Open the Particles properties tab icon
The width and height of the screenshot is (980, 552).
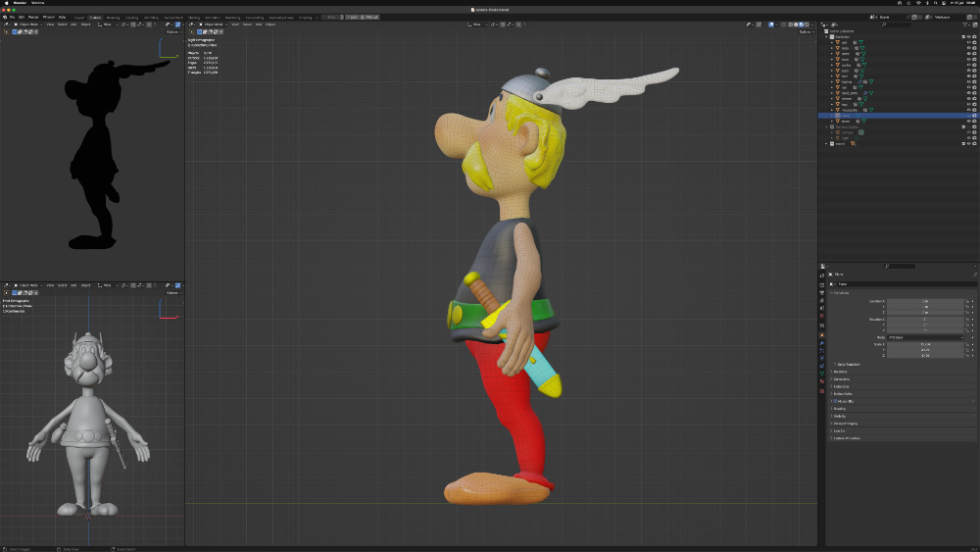822,351
